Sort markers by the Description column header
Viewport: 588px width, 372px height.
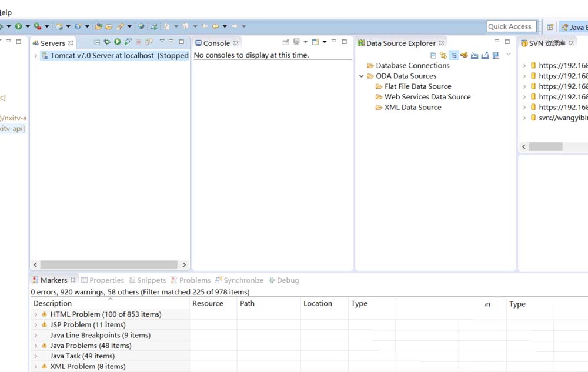coord(110,303)
